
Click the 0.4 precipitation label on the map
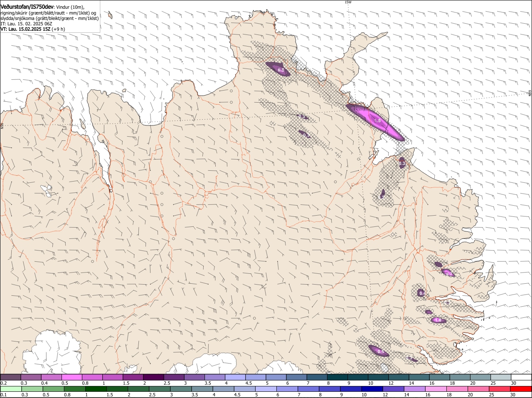[422, 293]
